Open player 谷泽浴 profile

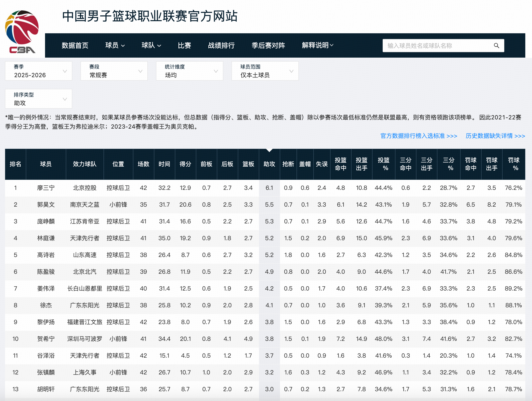[x=46, y=356]
